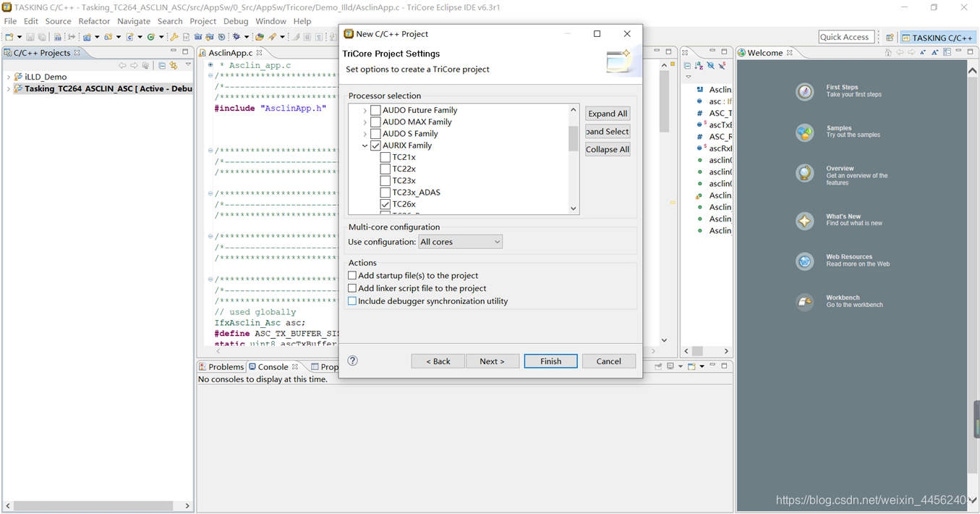
Task: Close the AsclinApp.c editor tab
Action: click(259, 53)
